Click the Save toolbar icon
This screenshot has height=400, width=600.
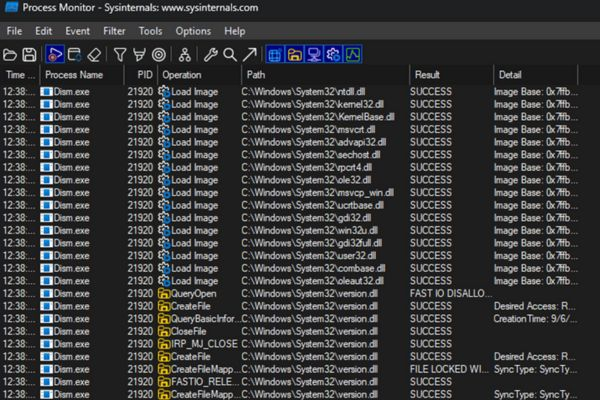(x=30, y=54)
